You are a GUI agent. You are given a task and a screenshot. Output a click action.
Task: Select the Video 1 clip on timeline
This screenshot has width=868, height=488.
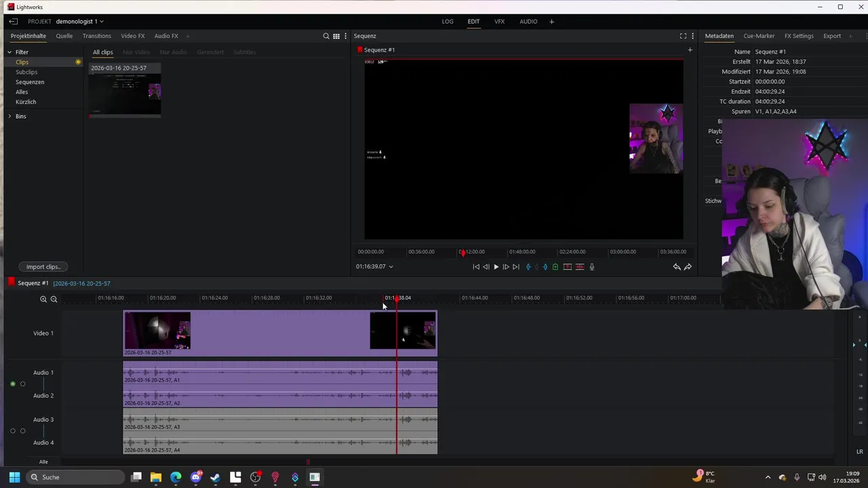(x=280, y=333)
